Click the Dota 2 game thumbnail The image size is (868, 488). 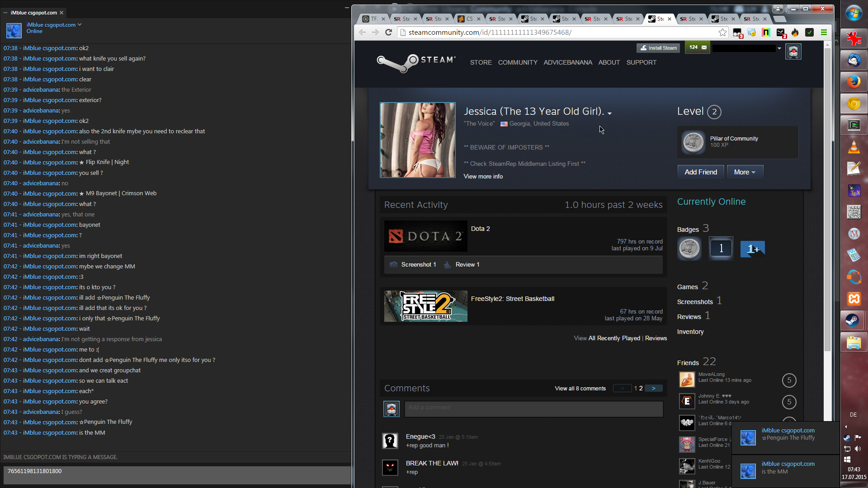[425, 236]
